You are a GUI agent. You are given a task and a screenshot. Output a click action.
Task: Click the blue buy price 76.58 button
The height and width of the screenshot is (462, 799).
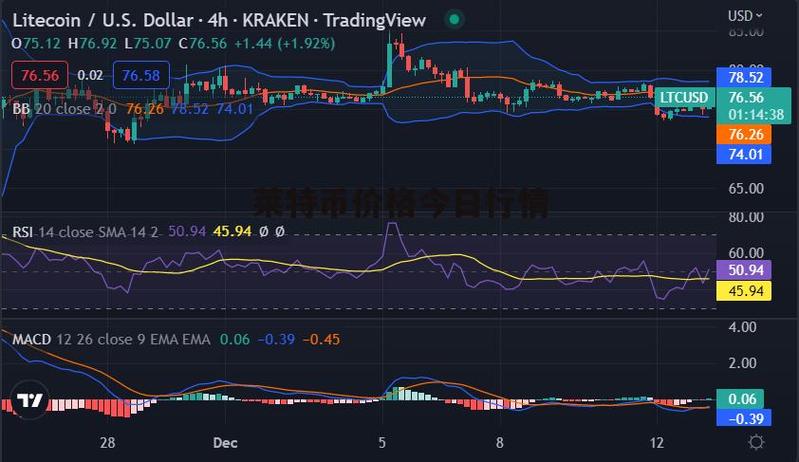[140, 75]
